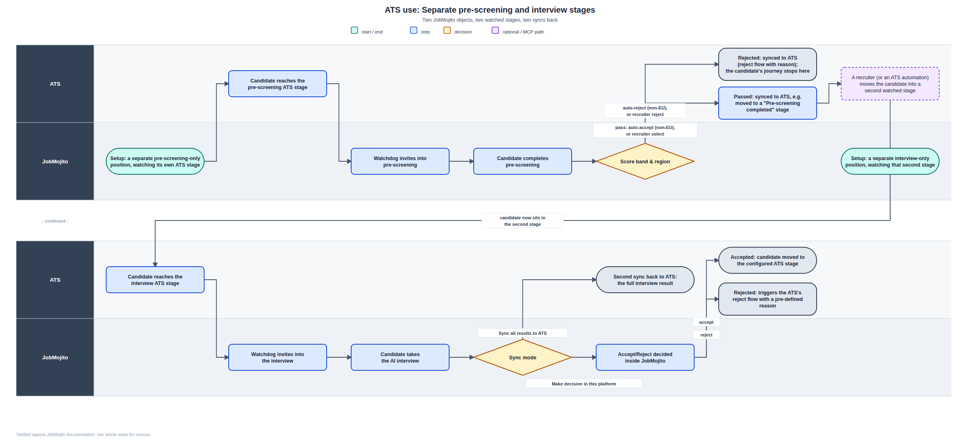Select node 'Setup: a separate interview-only position'

point(890,161)
